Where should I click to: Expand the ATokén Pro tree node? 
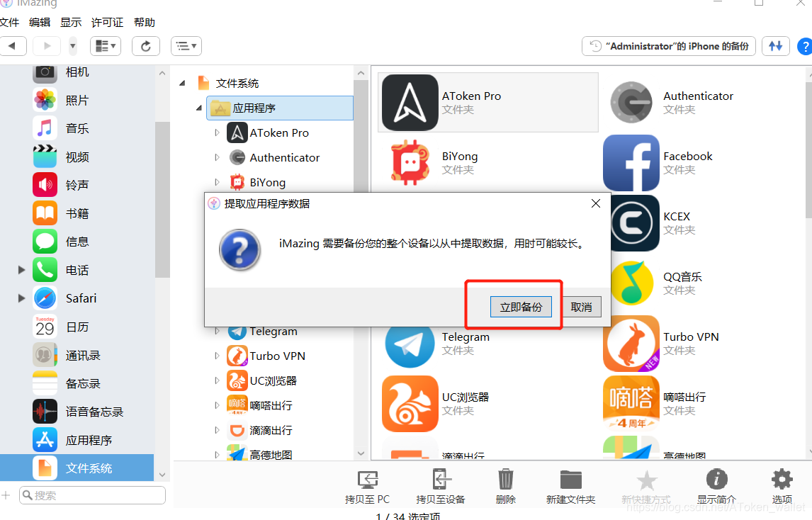pos(217,132)
